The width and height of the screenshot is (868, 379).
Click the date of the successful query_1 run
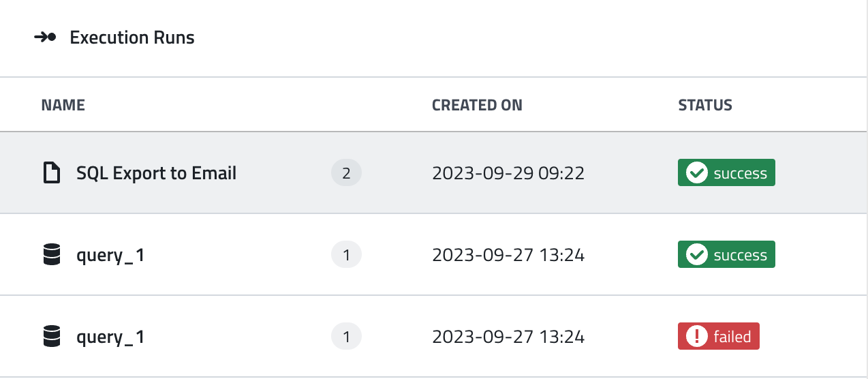(508, 256)
